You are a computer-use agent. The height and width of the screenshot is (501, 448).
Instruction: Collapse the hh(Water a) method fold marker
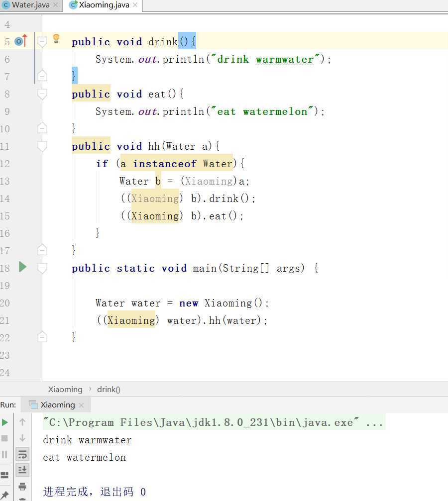coord(42,146)
